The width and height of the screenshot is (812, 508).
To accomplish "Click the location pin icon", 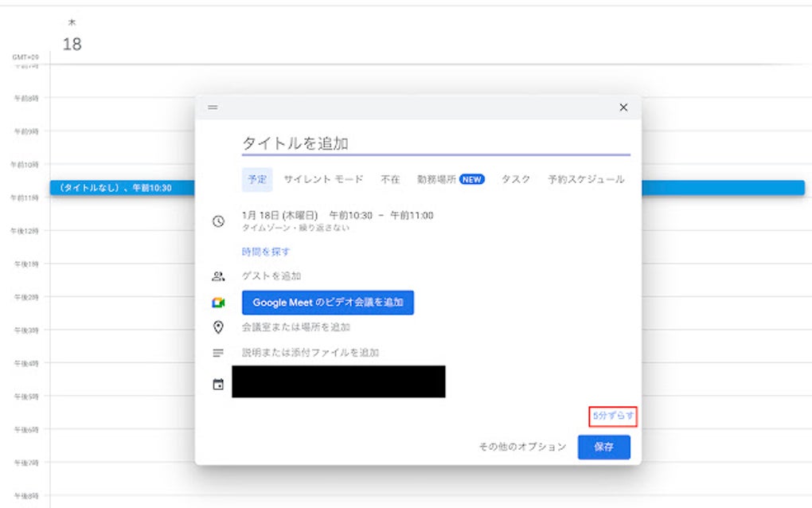I will tap(217, 327).
